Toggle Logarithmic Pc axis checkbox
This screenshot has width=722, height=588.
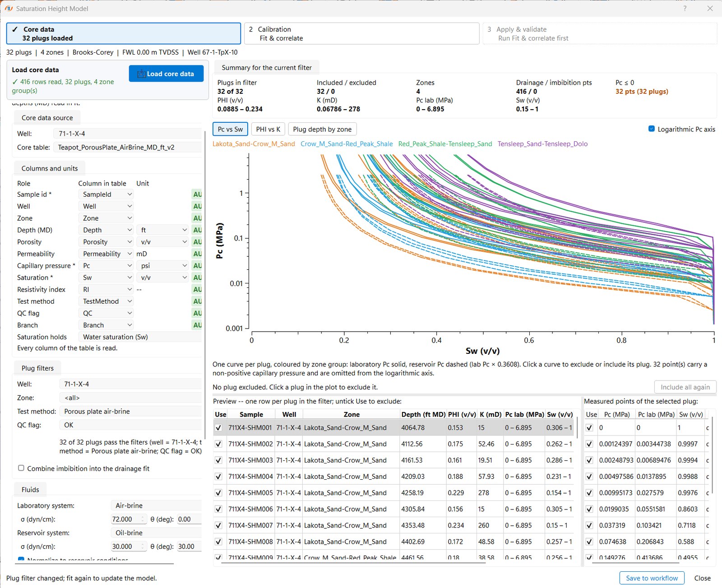pos(652,129)
